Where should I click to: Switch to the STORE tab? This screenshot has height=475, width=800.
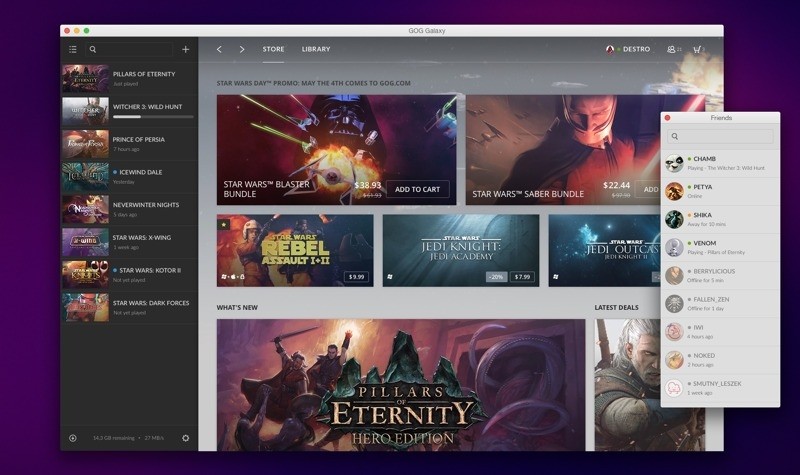[x=273, y=49]
